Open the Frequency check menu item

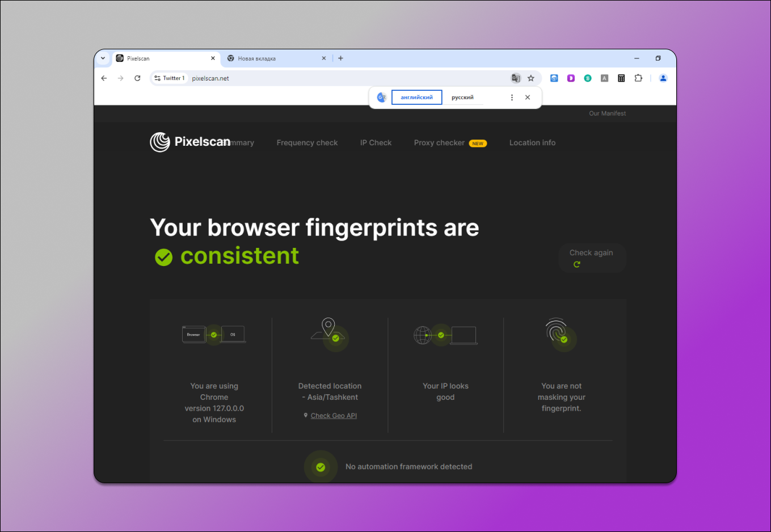click(307, 143)
